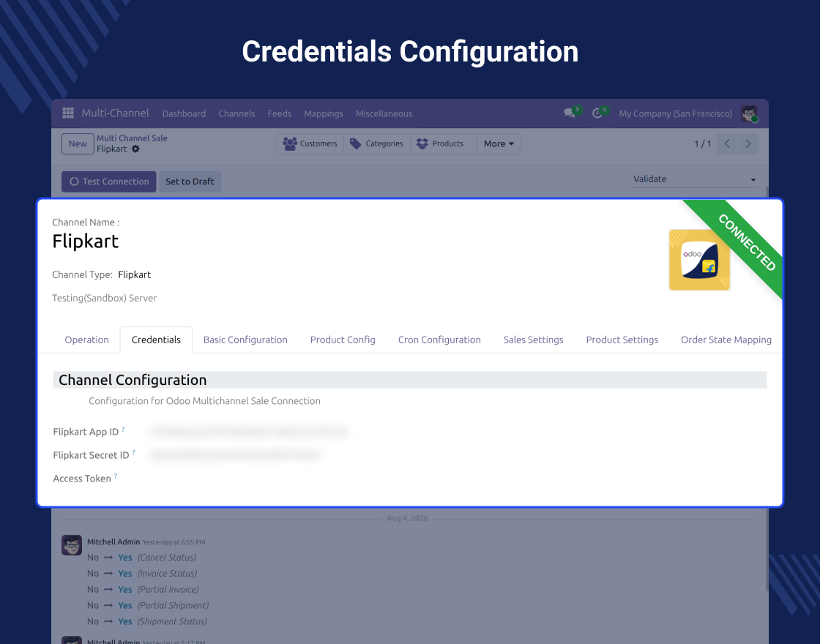
Task: Switch to the Product Settings tab
Action: click(622, 340)
